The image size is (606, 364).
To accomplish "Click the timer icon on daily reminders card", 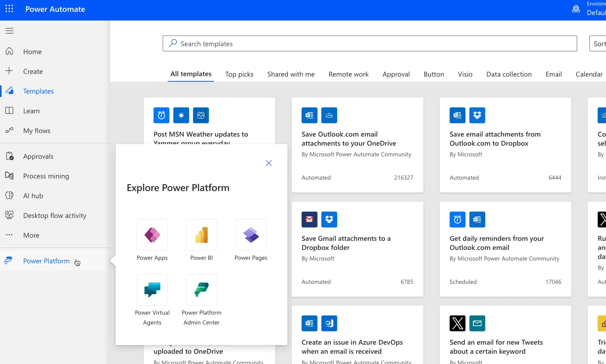I will point(458,220).
